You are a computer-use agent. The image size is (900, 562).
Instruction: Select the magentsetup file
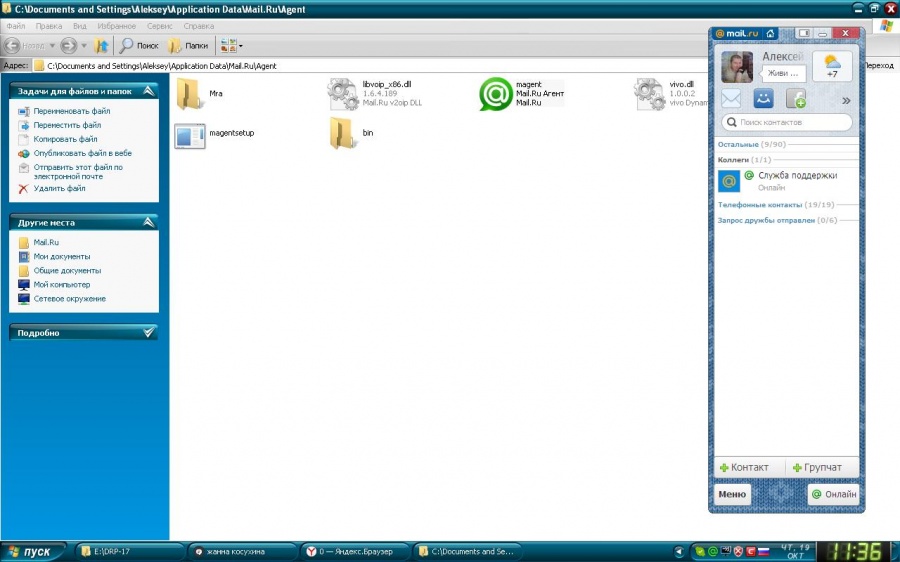[x=214, y=136]
